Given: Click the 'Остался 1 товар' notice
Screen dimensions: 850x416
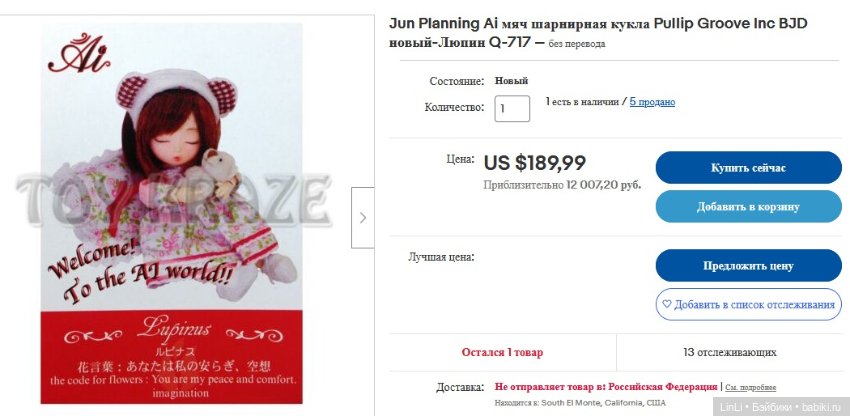Looking at the screenshot, I should coord(502,352).
